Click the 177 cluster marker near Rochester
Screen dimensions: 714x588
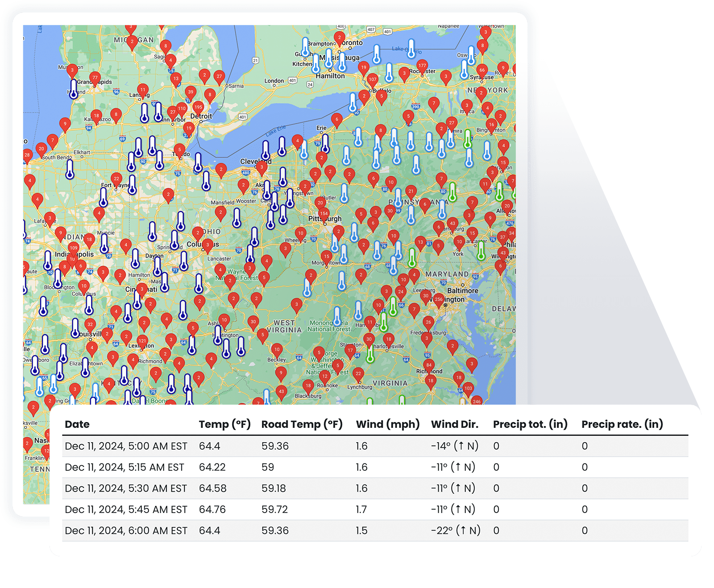[x=421, y=65]
